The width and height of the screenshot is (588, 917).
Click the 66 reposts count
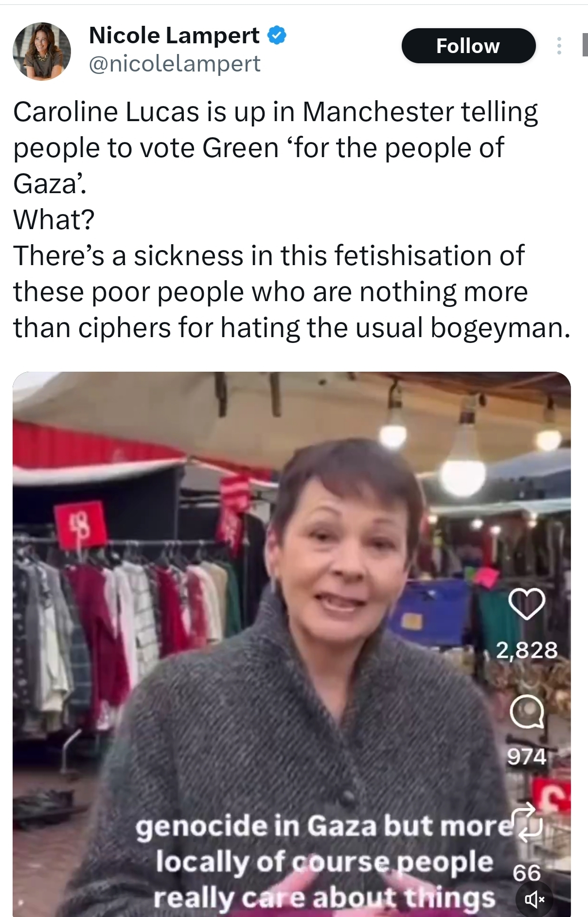click(x=527, y=873)
